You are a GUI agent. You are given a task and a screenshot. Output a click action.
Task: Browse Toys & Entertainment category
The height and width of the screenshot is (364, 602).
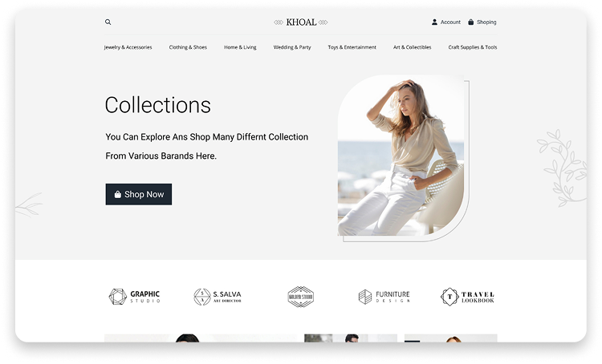352,47
